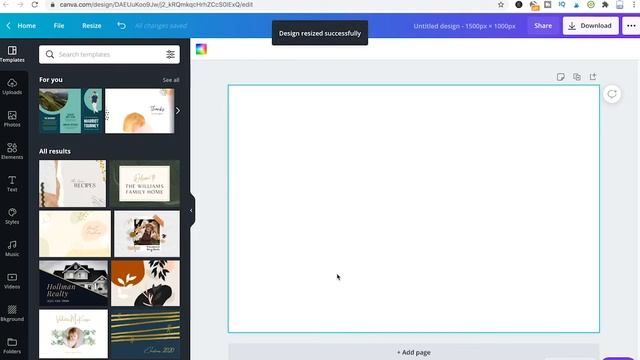Open the Templates sidebar tab
This screenshot has height=360, width=640.
click(x=12, y=54)
